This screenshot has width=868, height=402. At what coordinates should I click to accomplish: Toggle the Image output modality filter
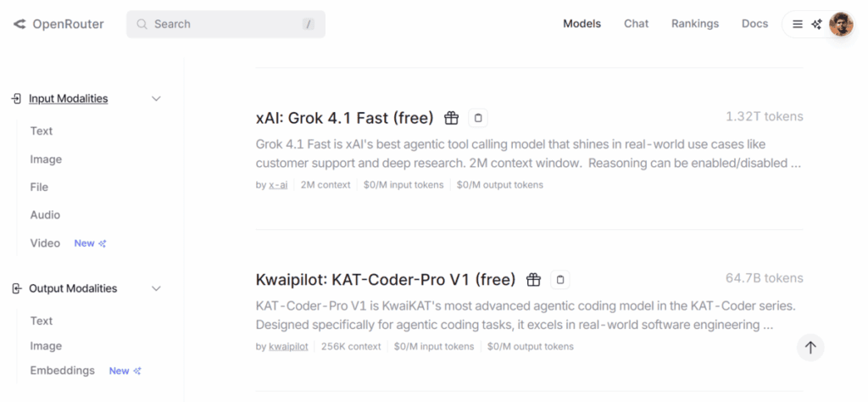coord(46,346)
